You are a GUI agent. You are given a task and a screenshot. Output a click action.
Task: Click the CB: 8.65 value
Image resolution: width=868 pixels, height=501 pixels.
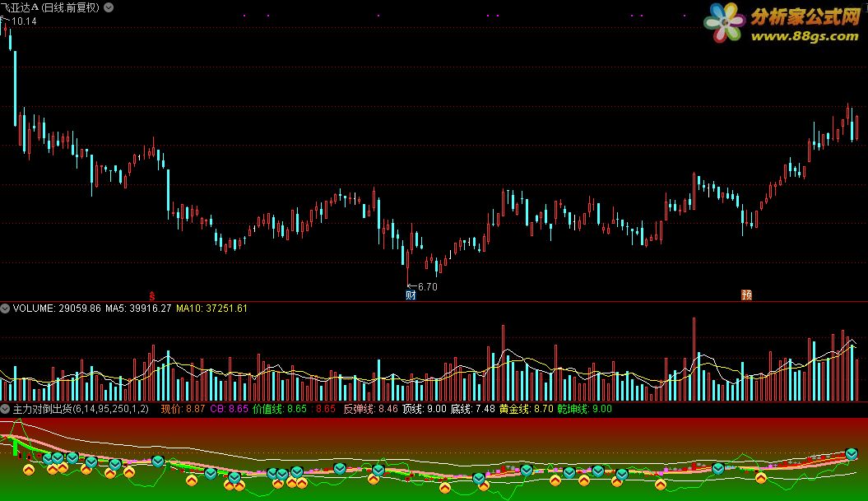pos(230,409)
